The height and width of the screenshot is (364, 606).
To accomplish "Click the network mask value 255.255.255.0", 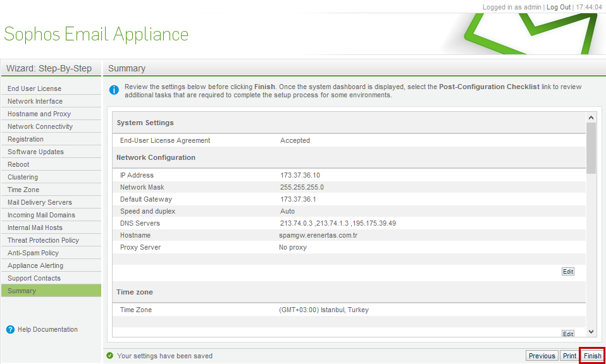I will click(x=302, y=187).
